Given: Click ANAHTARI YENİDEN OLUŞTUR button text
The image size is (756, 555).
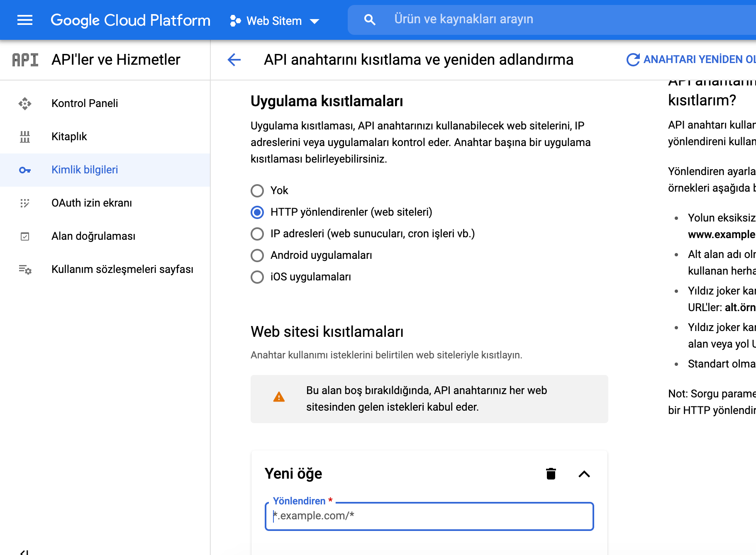Looking at the screenshot, I should pos(700,60).
